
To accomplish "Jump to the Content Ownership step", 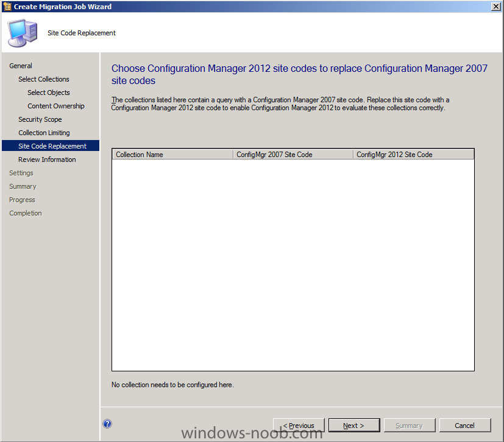I will 56,106.
